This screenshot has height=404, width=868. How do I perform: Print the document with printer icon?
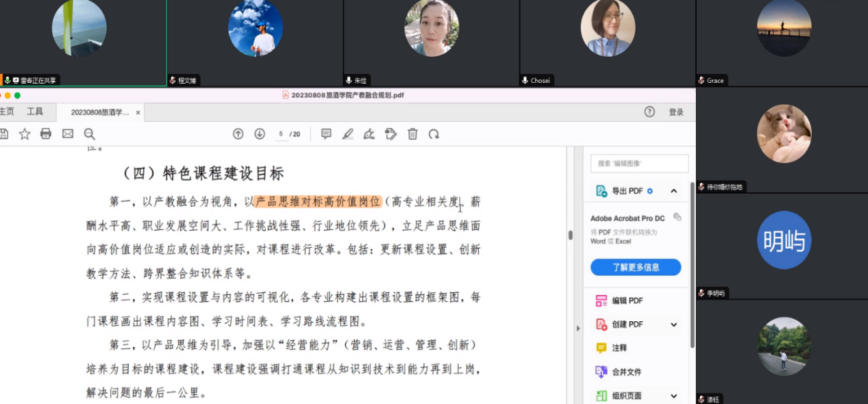pyautogui.click(x=46, y=134)
